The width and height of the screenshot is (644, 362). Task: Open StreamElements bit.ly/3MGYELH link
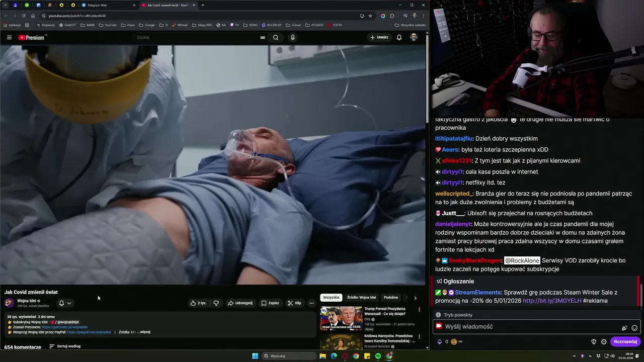point(552,301)
